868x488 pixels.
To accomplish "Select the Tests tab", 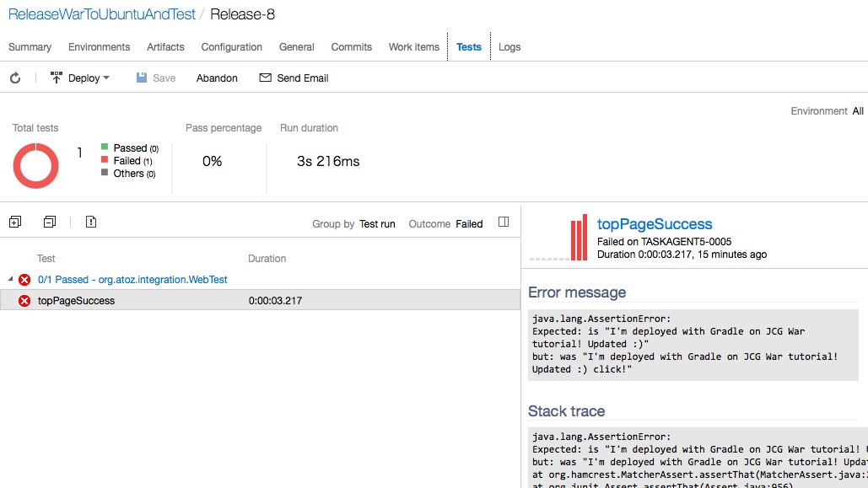I will pos(469,47).
